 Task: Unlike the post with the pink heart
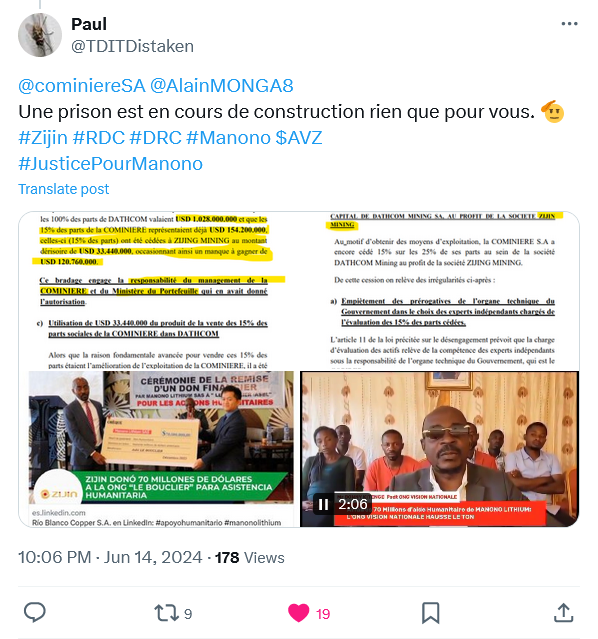tap(298, 613)
